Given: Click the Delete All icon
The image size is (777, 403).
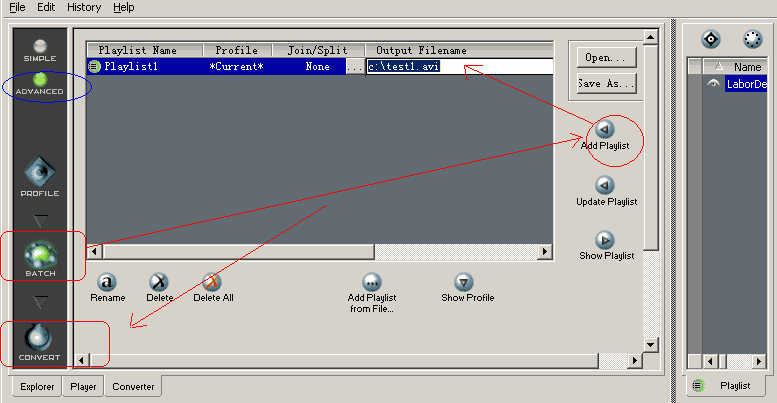Looking at the screenshot, I should click(212, 282).
